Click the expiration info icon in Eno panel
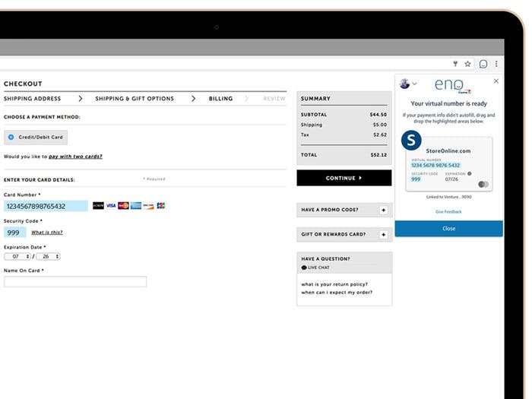 click(x=469, y=173)
